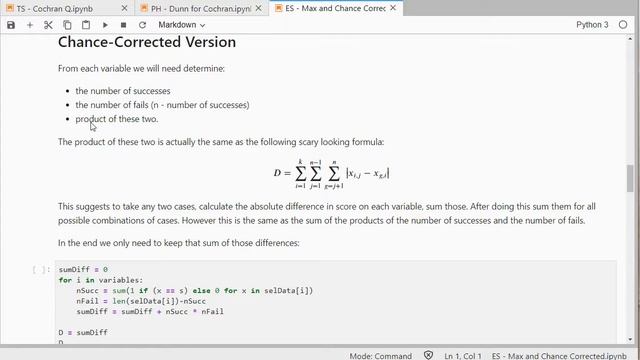The width and height of the screenshot is (640, 360).
Task: Switch to the TS - Cochran Q.ipynb tab
Action: click(54, 8)
